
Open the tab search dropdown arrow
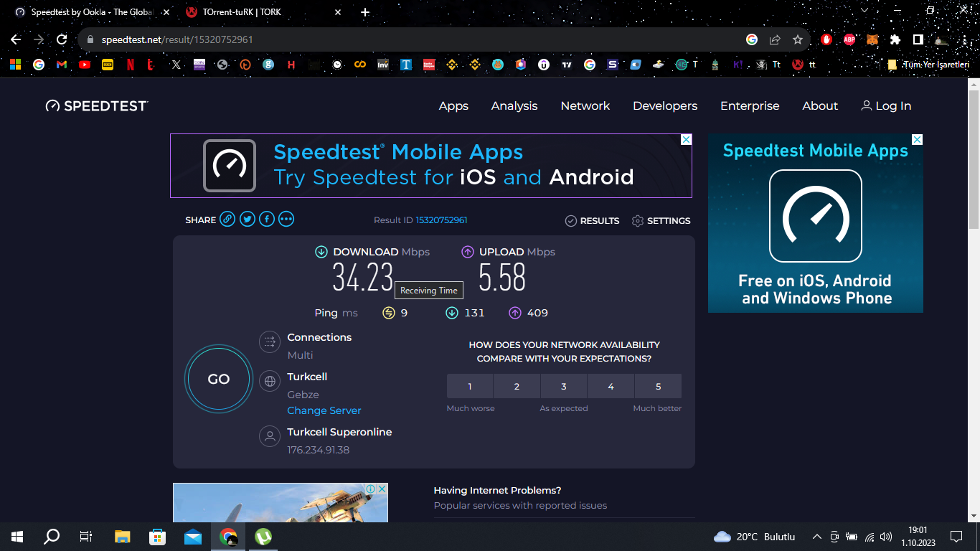[x=864, y=11]
